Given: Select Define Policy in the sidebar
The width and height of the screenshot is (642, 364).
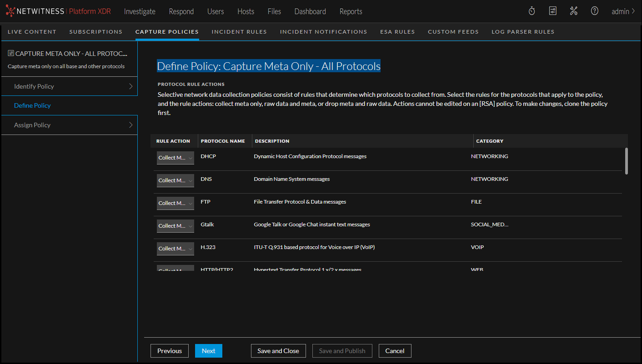Looking at the screenshot, I should 32,105.
